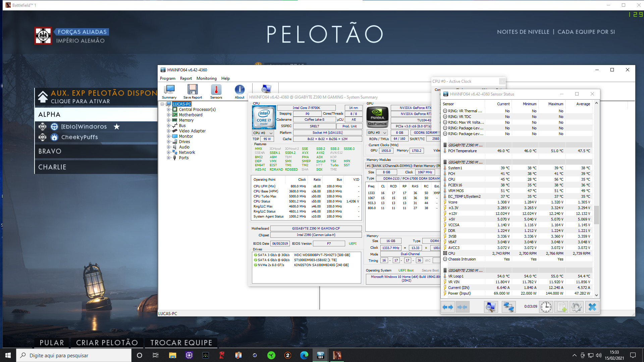Click the NVIDIA GeForce logo in Summary
Viewport: 644px width, 362px height.
tap(377, 117)
